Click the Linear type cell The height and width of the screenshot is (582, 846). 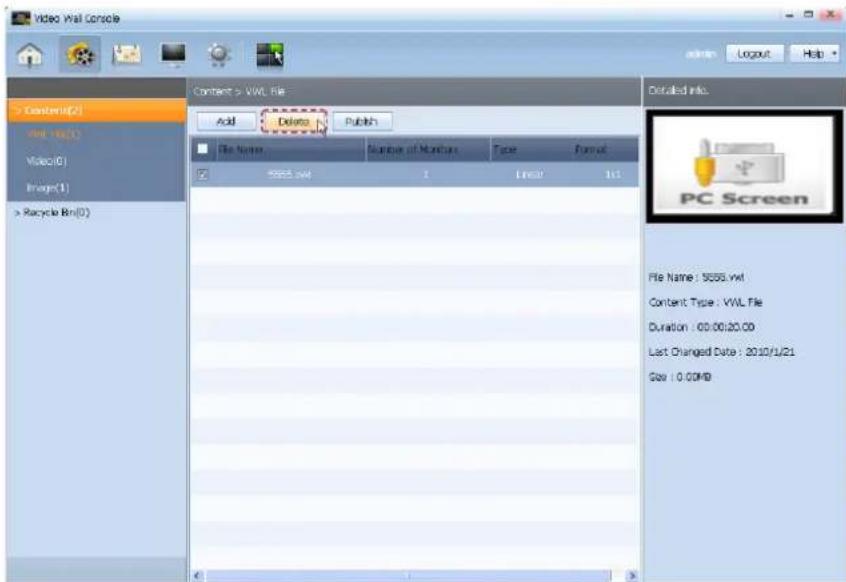(x=529, y=174)
